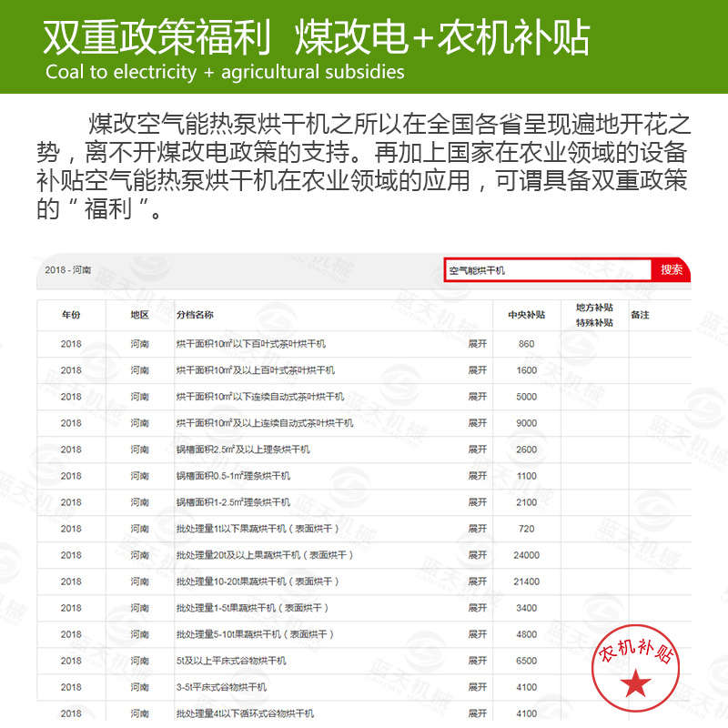This screenshot has width=728, height=728.
Task: Click the red 搜索 search button
Action: [672, 270]
